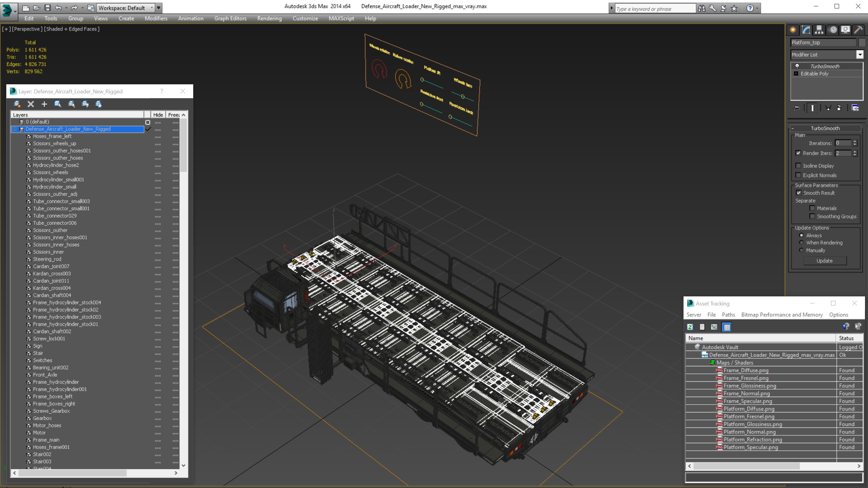Toggle TurboSmooth modifier lightbulb on/off

(797, 66)
